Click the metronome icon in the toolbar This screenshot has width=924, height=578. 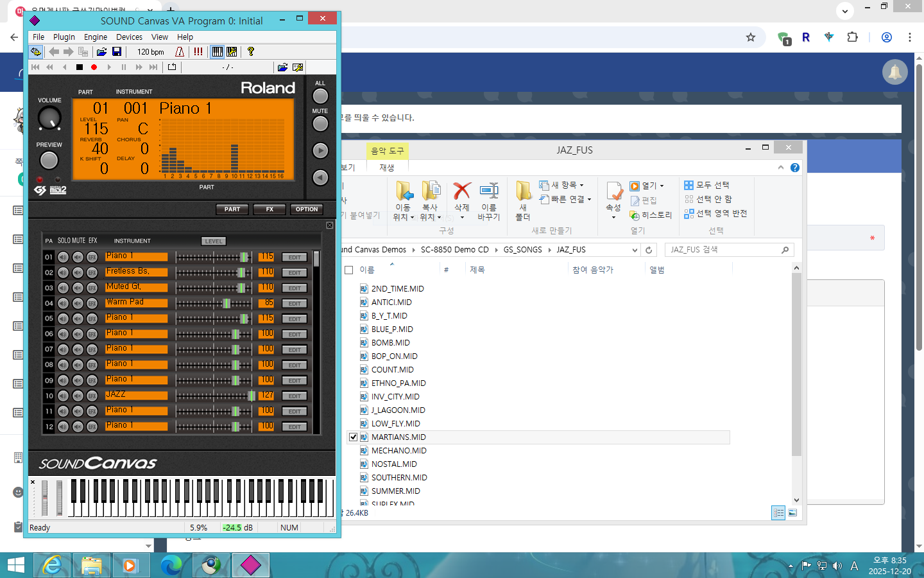coord(180,52)
